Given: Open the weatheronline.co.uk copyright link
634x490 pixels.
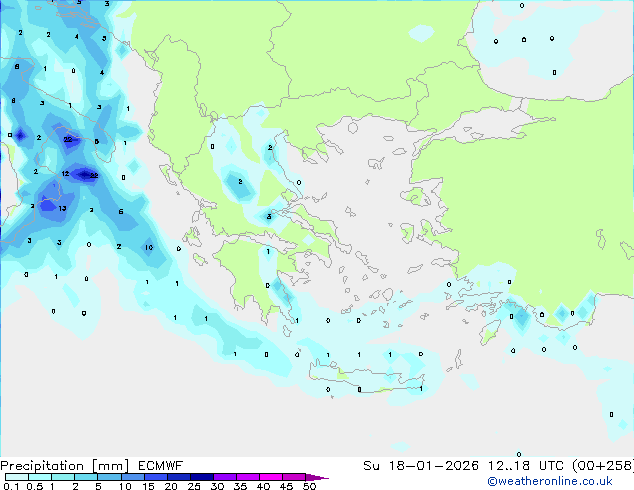Looking at the screenshot, I should pyautogui.click(x=550, y=481).
